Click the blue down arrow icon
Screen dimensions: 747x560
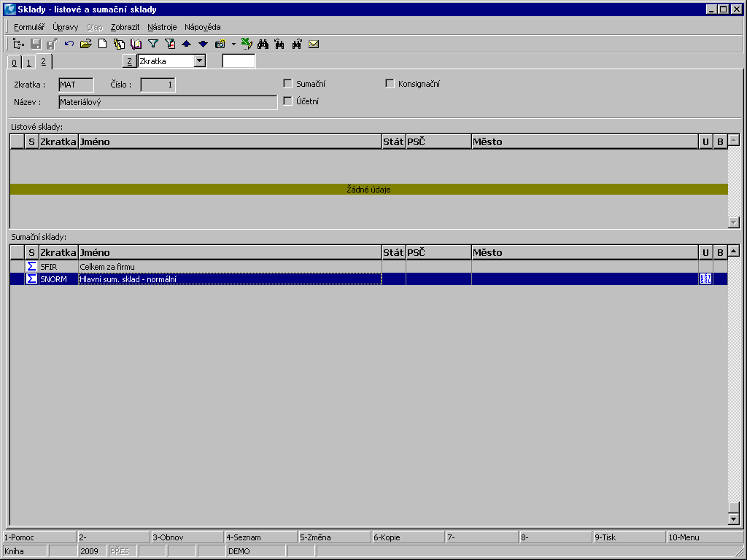click(x=204, y=44)
